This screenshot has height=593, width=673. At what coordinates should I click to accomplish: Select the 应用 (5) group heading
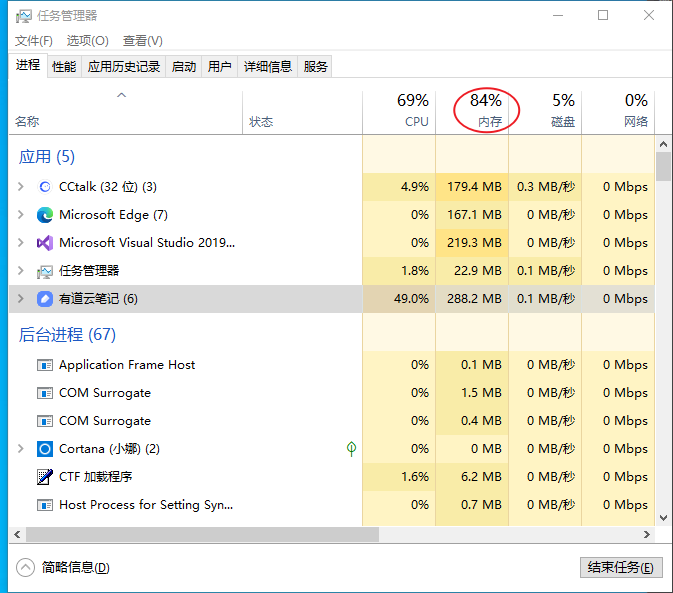pos(46,157)
